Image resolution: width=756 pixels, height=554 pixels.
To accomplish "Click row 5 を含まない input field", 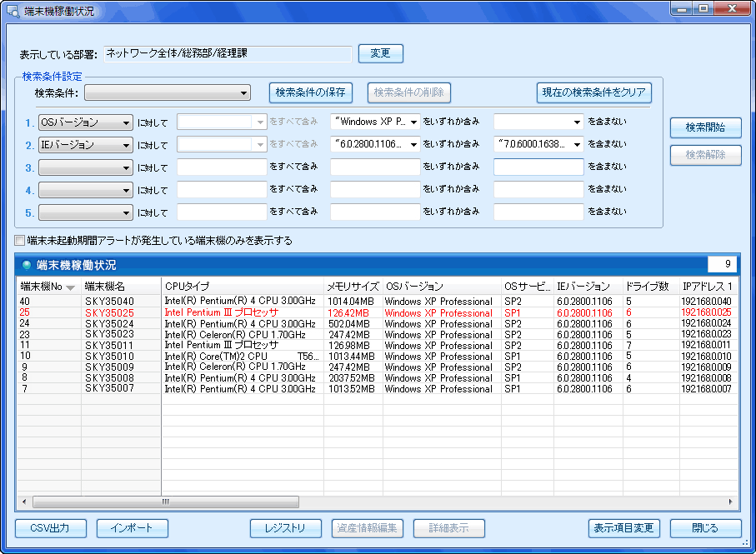I will pyautogui.click(x=538, y=212).
